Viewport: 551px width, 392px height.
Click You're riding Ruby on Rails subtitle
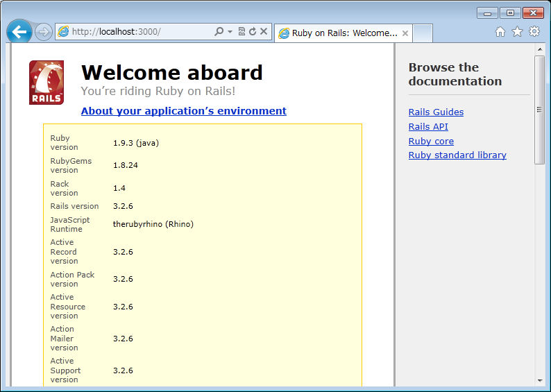click(x=158, y=91)
